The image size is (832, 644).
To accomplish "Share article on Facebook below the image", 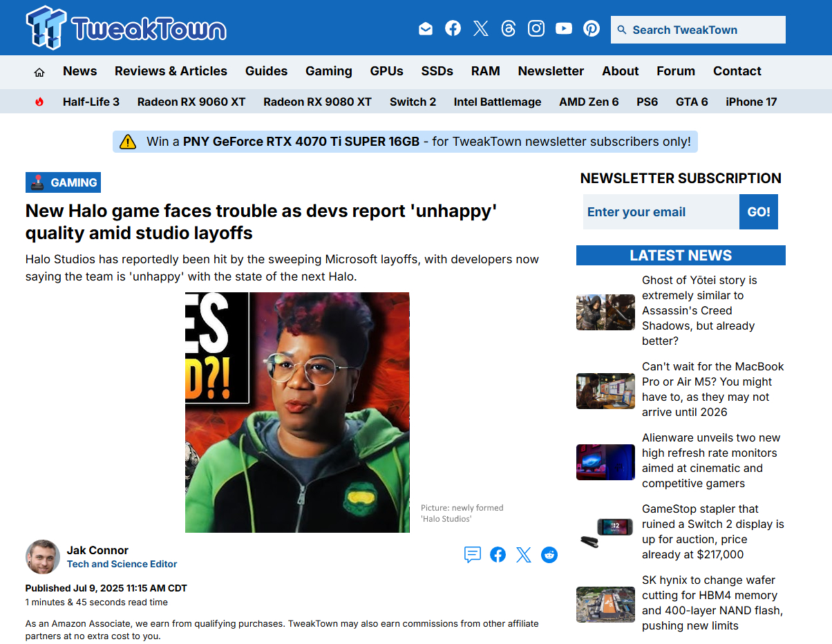I will 498,554.
